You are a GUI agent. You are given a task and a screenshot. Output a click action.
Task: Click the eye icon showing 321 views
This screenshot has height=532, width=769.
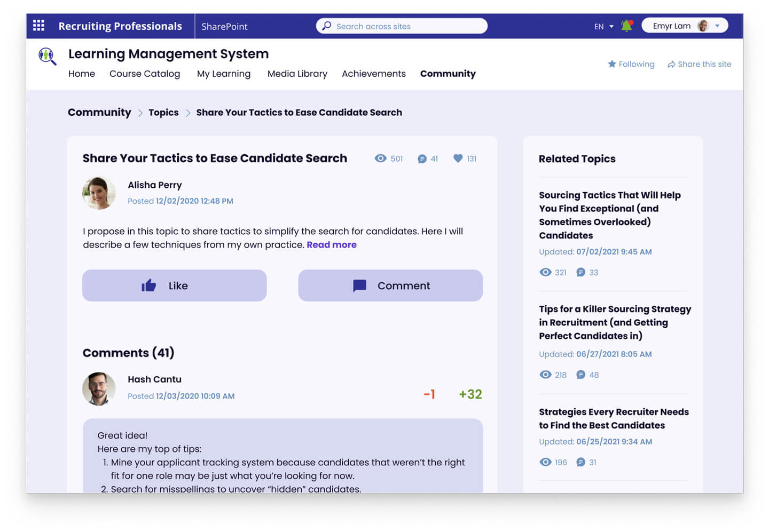coord(545,273)
